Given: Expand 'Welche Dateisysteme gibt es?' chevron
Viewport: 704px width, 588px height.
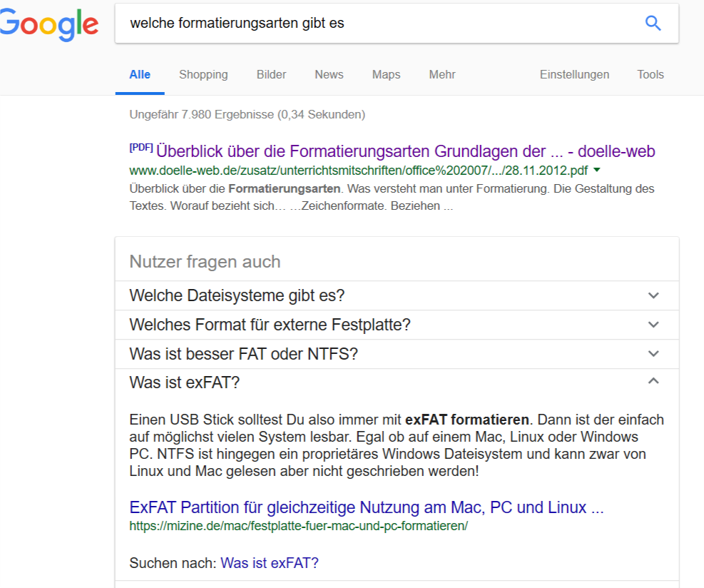Looking at the screenshot, I should tap(653, 295).
